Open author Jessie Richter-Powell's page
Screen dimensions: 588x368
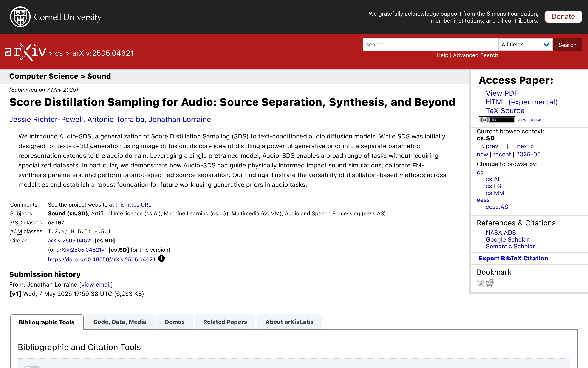click(46, 120)
